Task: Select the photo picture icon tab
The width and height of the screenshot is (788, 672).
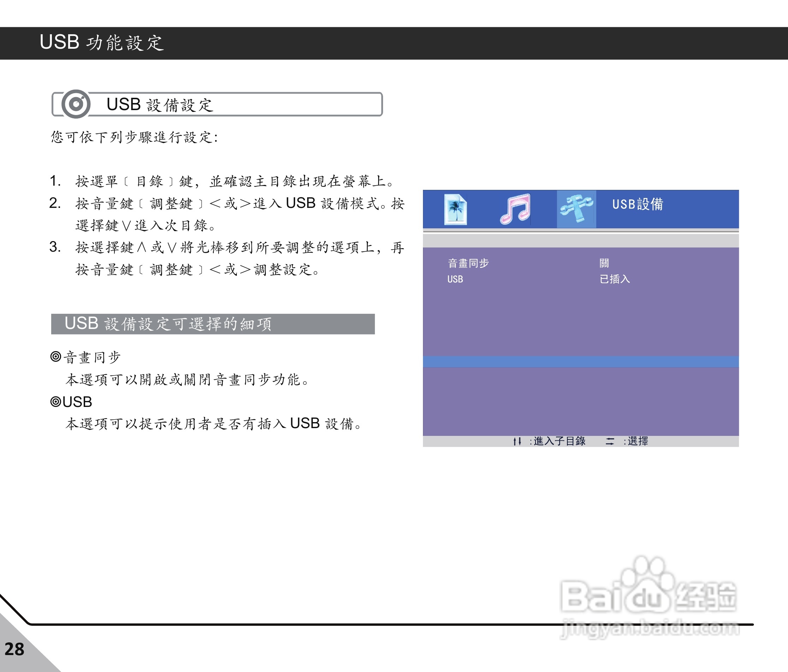Action: (x=456, y=209)
